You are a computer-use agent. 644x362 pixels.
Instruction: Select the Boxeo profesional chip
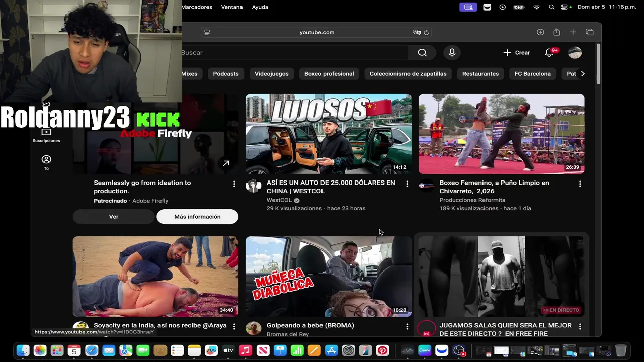click(329, 74)
